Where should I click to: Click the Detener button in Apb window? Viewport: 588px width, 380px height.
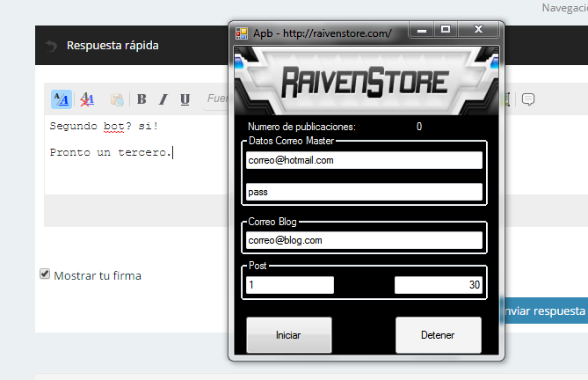point(438,335)
